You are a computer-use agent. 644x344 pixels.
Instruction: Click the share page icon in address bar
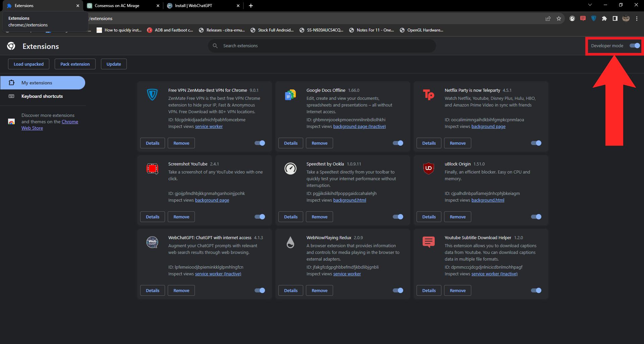click(548, 19)
